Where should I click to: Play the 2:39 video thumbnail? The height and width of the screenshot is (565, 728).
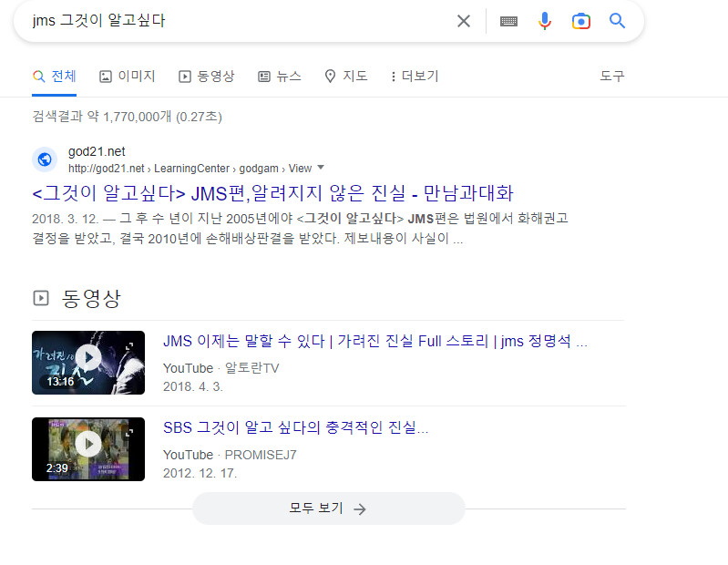coord(88,449)
